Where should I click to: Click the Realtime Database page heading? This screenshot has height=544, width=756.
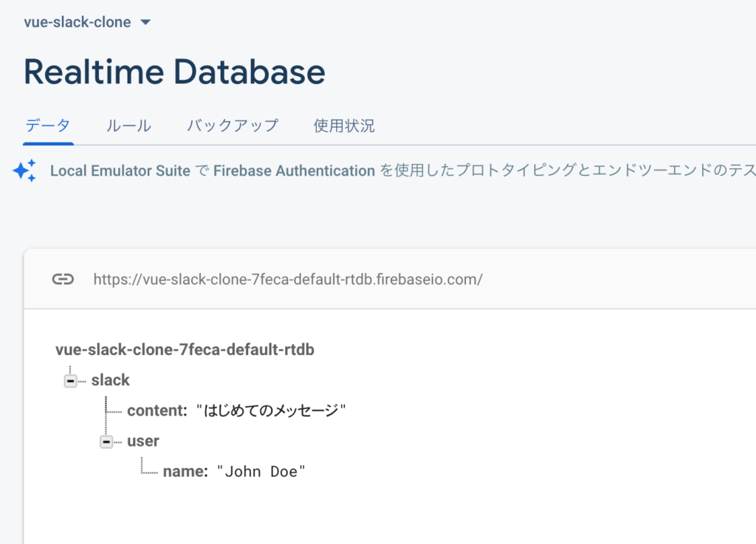point(174,72)
